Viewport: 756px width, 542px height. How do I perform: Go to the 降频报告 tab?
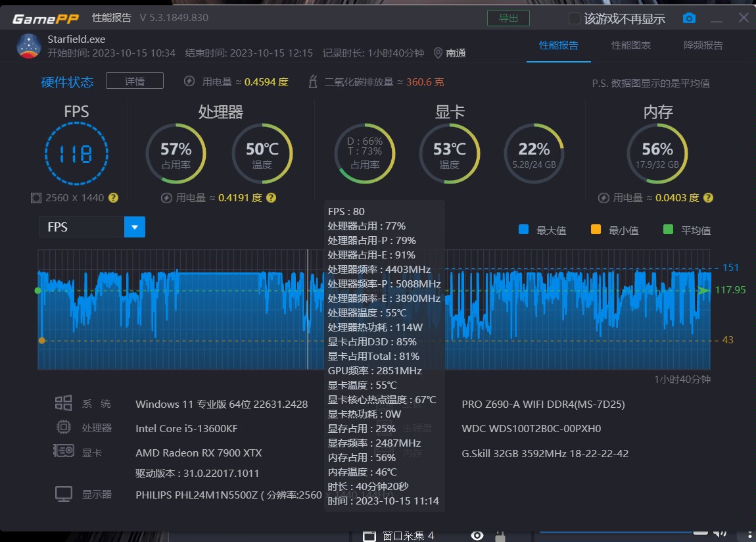[703, 45]
